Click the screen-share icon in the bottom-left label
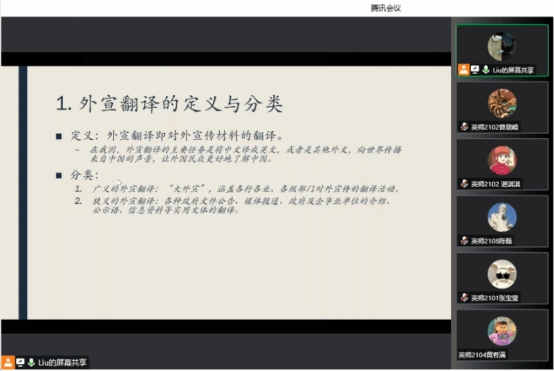Viewport: 554px width, 371px height. (x=20, y=362)
